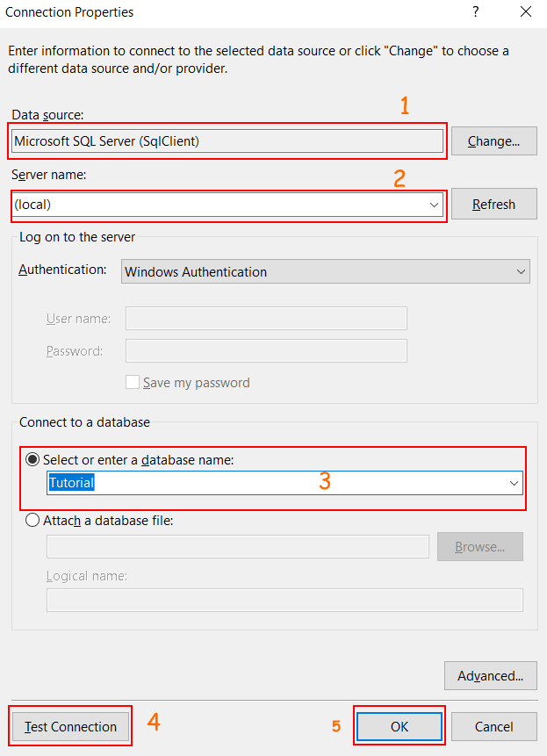Screen dimensions: 547x756
Task: Open Advanced connection settings
Action: 490,675
